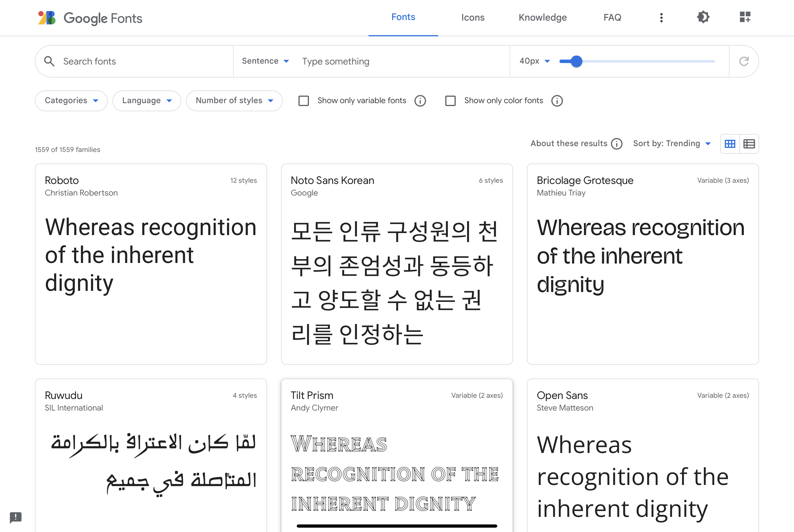Click the search magnifier icon

click(49, 61)
